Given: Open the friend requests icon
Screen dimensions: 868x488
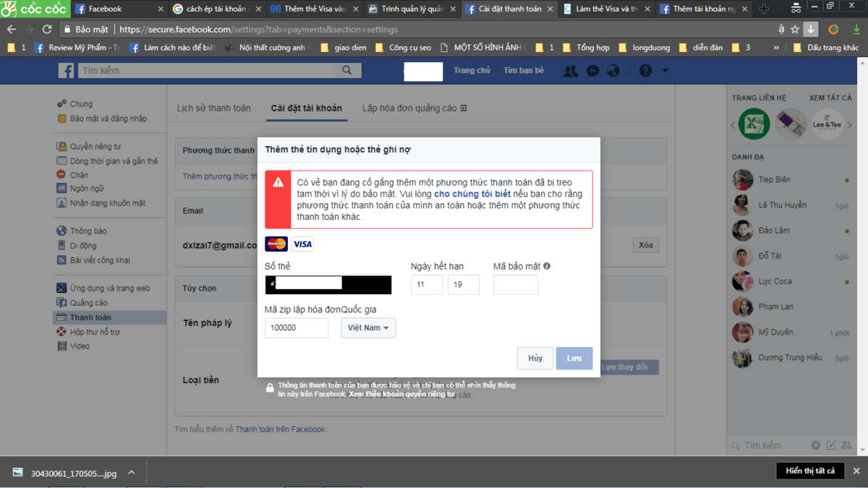Looking at the screenshot, I should [571, 71].
